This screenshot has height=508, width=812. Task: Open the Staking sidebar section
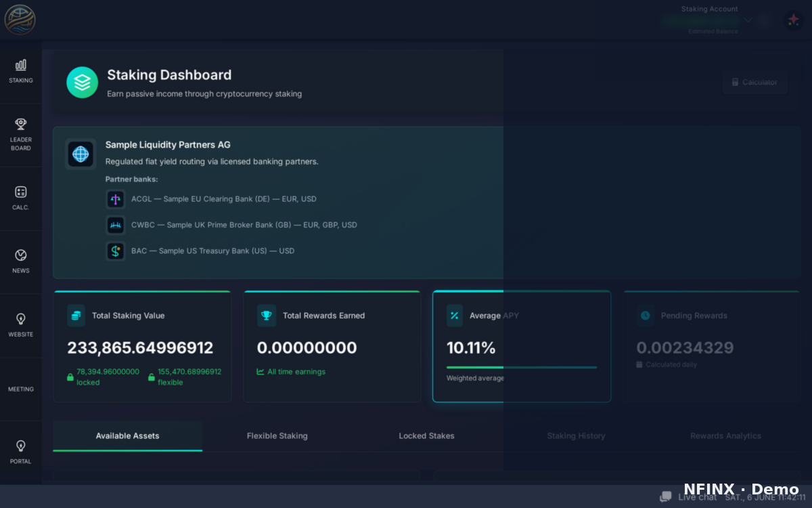click(21, 71)
